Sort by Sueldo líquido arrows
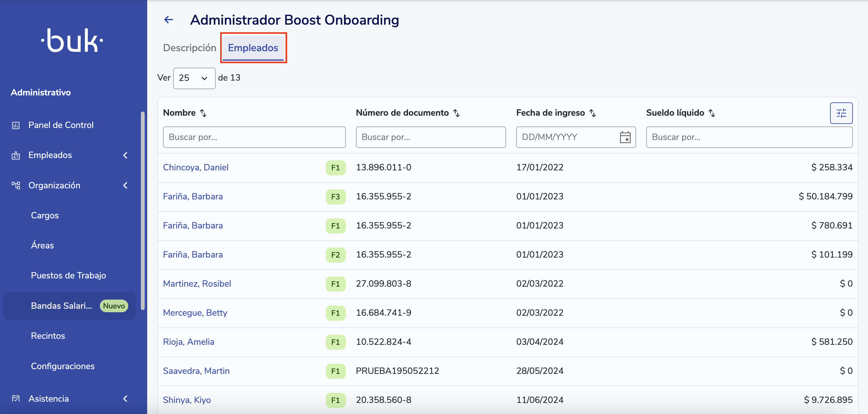This screenshot has width=868, height=414. (x=712, y=113)
